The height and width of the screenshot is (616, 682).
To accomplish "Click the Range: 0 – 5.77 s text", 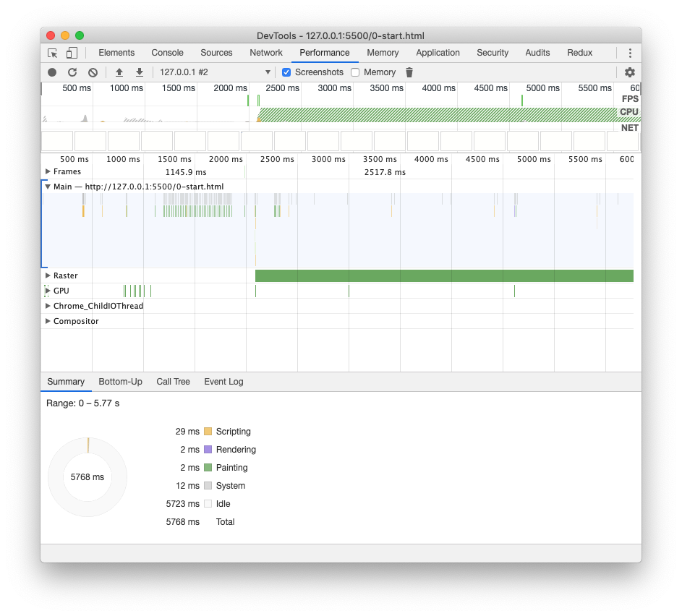I will coord(82,403).
